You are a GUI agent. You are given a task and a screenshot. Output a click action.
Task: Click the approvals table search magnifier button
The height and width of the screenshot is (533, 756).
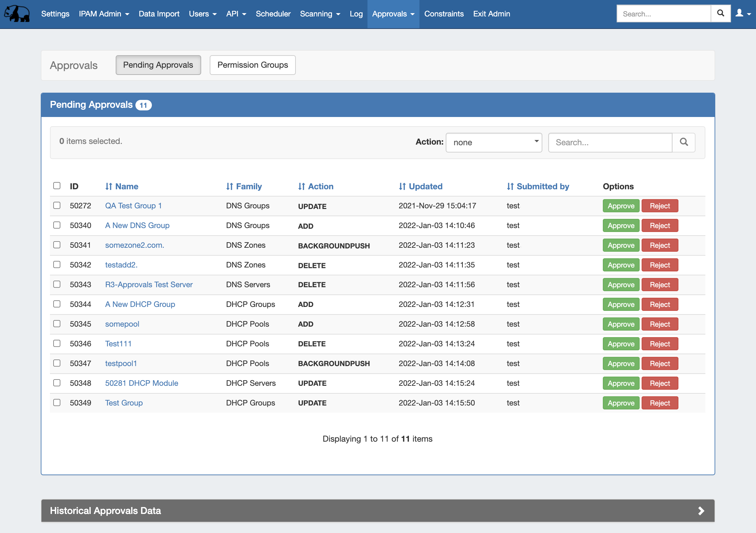coord(684,142)
